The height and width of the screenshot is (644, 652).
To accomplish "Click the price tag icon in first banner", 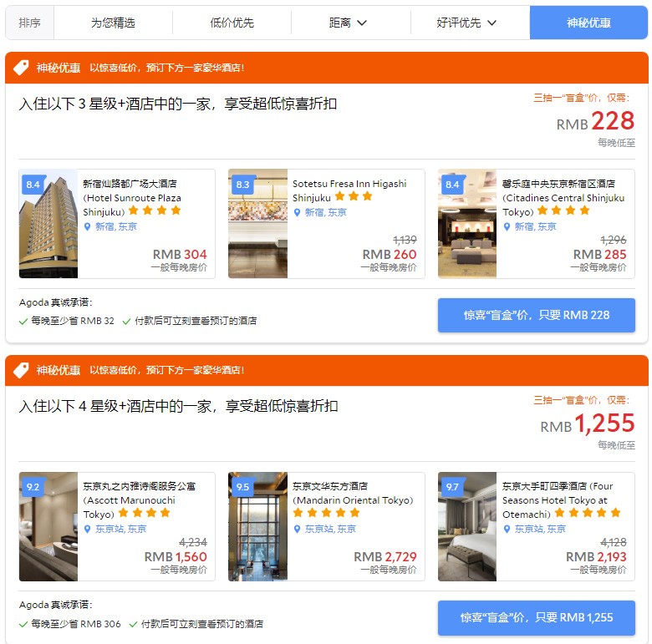I will [x=21, y=68].
